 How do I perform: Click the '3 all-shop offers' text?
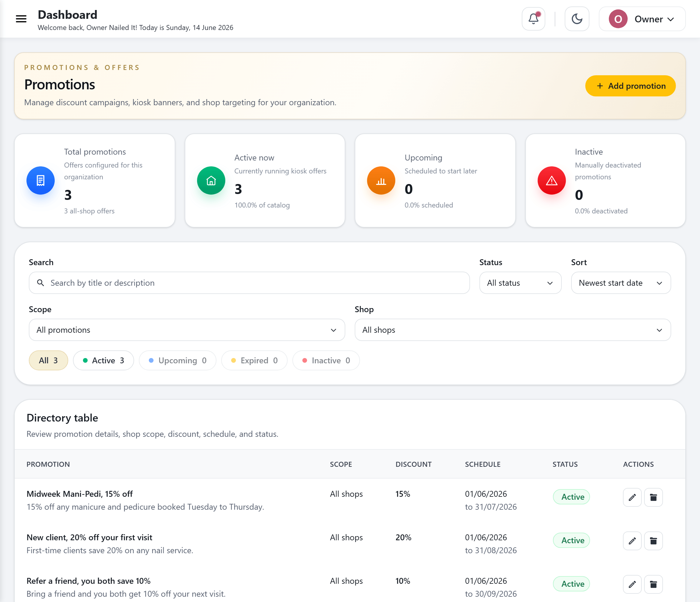click(x=89, y=211)
